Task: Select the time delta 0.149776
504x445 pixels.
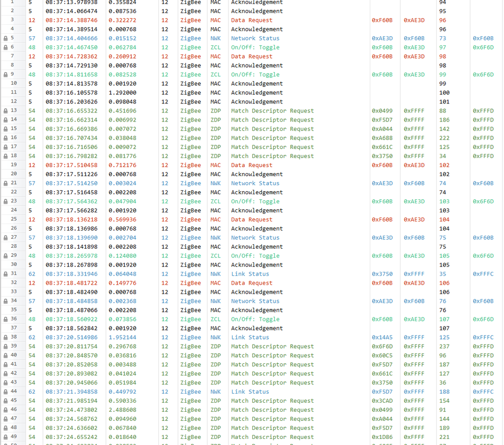Action: pos(123,283)
